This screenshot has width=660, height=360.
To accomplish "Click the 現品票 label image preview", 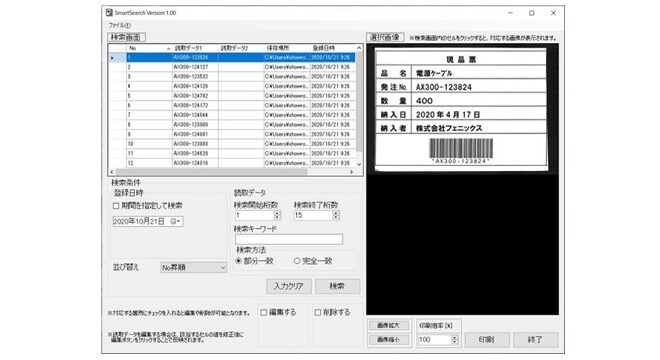I will [461, 109].
